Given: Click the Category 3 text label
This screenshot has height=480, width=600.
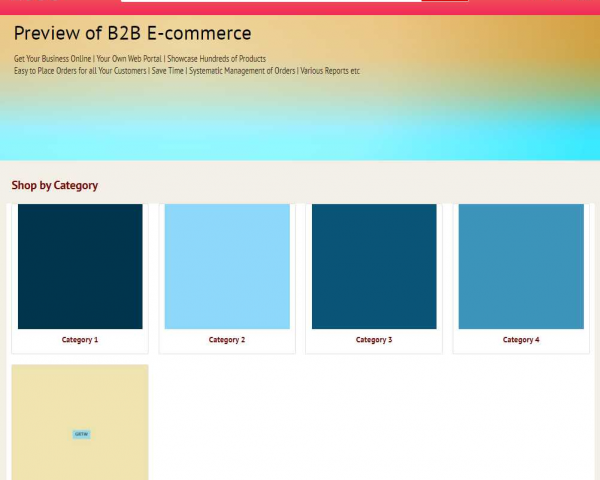Looking at the screenshot, I should (374, 340).
